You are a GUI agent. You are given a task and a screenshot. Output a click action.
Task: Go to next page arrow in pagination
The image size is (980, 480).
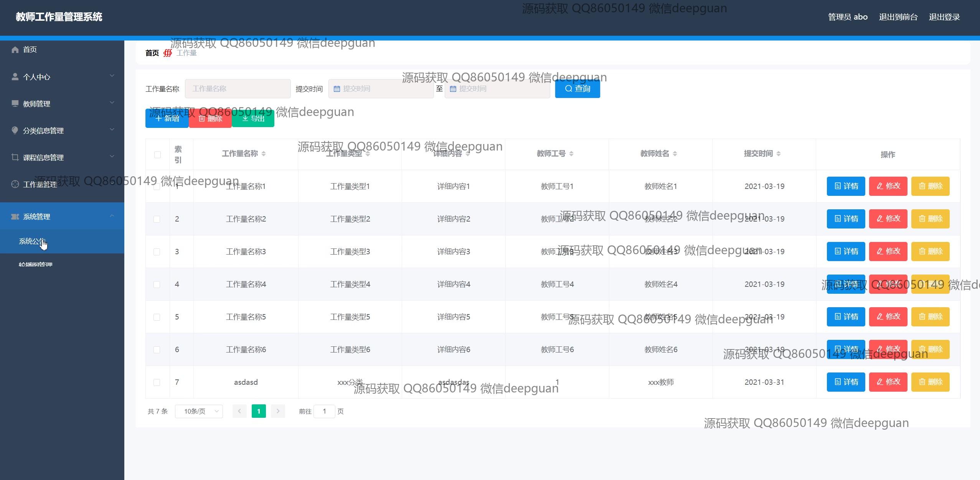pos(278,411)
